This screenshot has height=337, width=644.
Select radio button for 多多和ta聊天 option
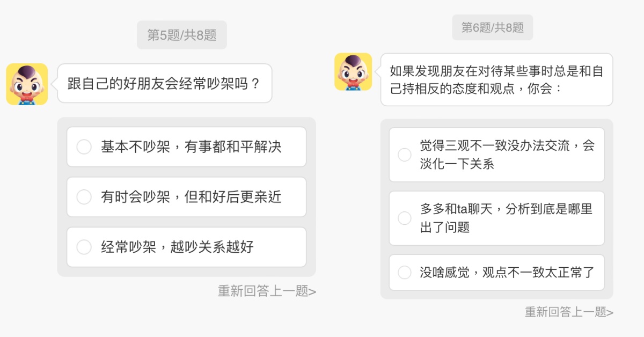pyautogui.click(x=404, y=218)
